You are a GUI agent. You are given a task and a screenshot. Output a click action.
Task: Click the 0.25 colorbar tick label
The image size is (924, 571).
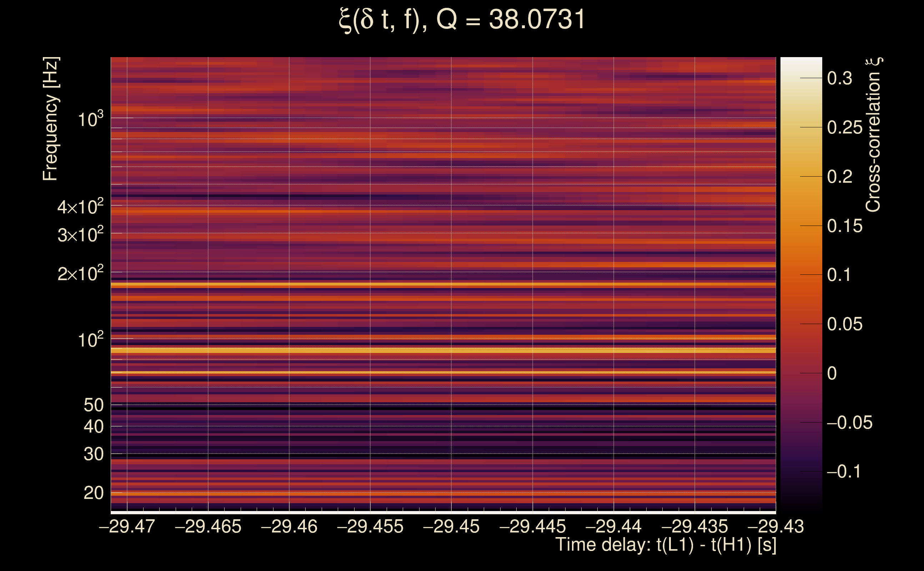point(845,128)
